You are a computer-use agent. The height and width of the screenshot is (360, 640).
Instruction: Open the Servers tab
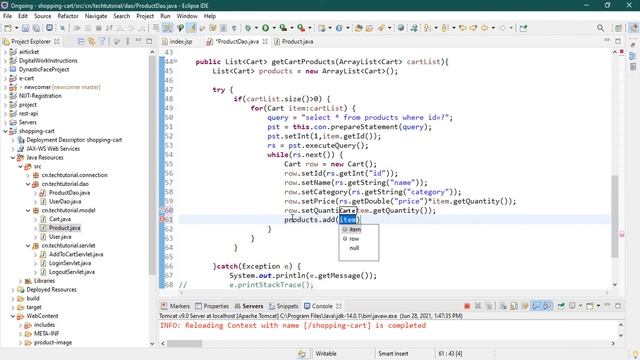[x=249, y=306]
